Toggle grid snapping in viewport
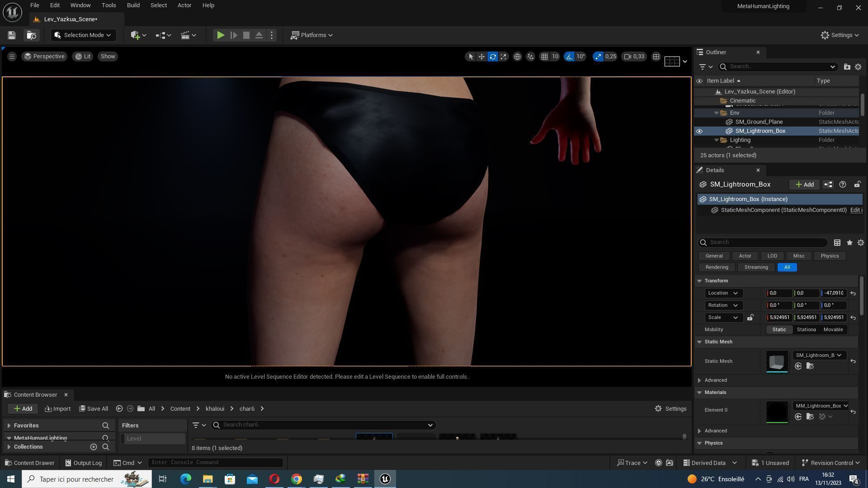 pos(545,56)
